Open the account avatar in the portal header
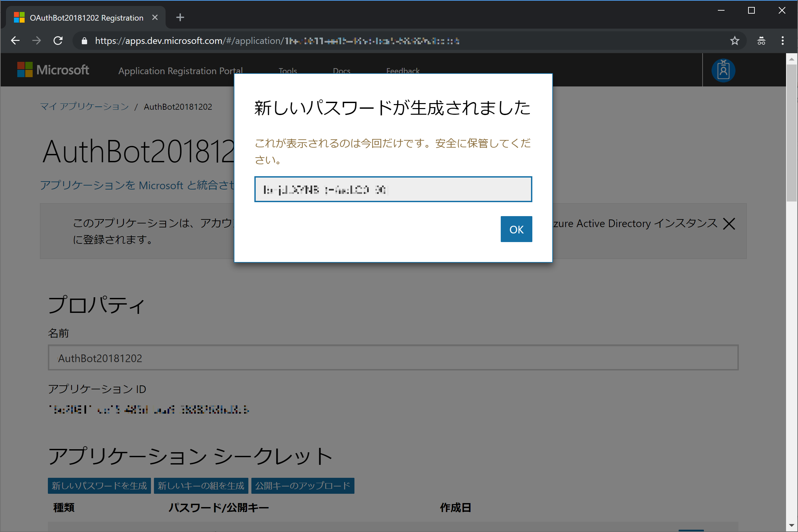798x532 pixels. (x=724, y=70)
